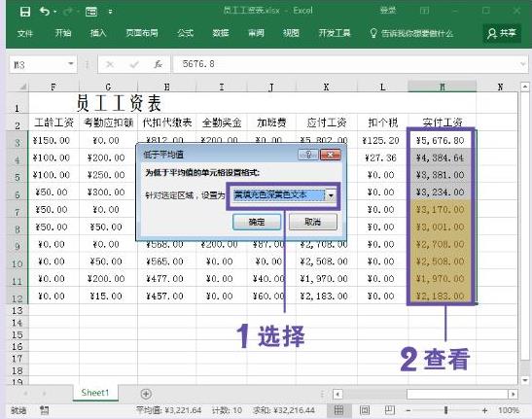Click the macro recording icon in status bar
The width and height of the screenshot is (532, 419).
click(x=44, y=410)
